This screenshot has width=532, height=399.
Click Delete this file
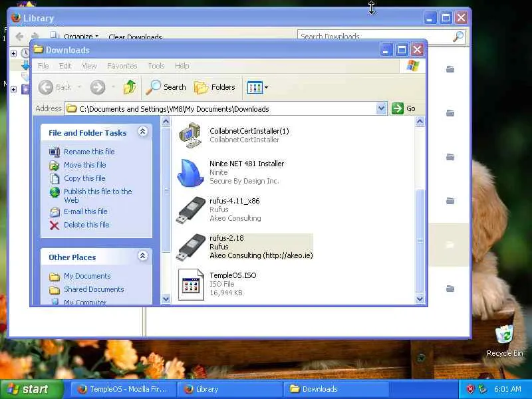coord(86,225)
